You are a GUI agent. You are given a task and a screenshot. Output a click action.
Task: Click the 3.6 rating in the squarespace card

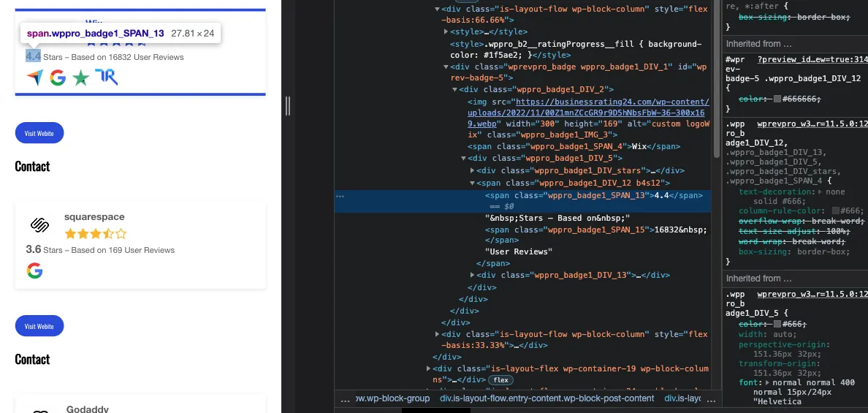point(34,249)
